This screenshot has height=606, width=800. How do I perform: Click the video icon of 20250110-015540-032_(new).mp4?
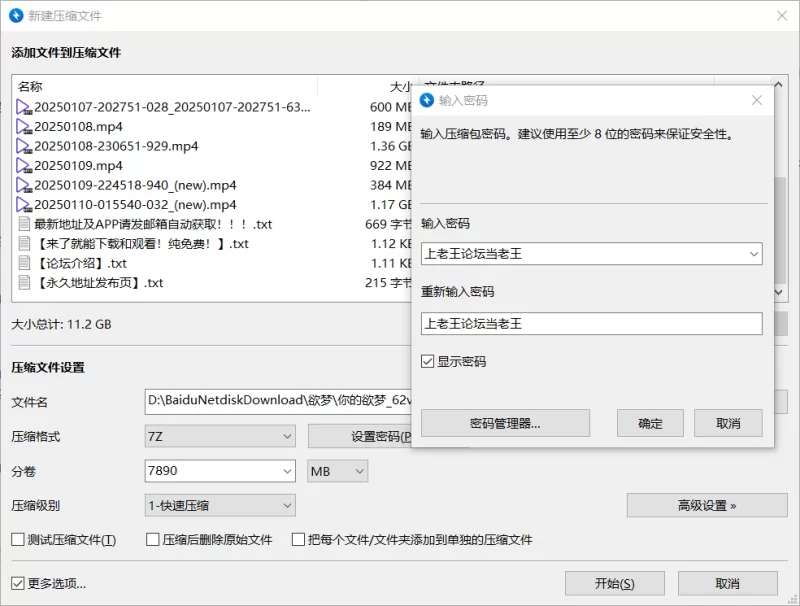point(24,205)
